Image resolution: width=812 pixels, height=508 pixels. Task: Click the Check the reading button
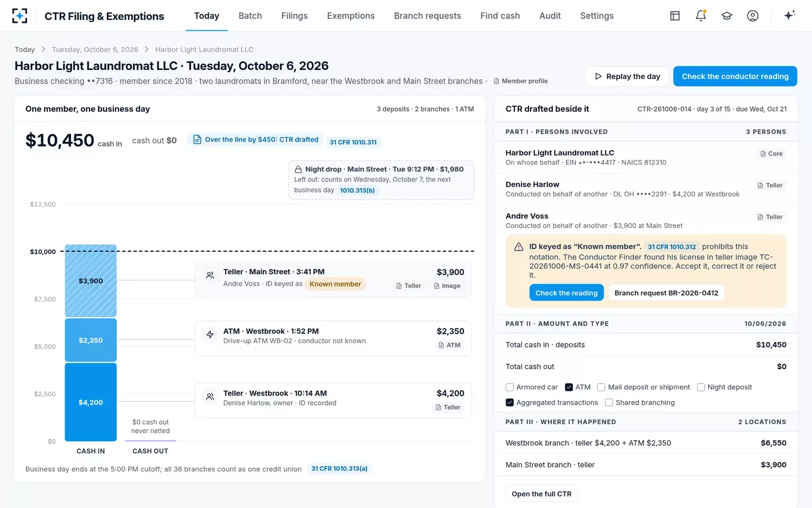(566, 293)
